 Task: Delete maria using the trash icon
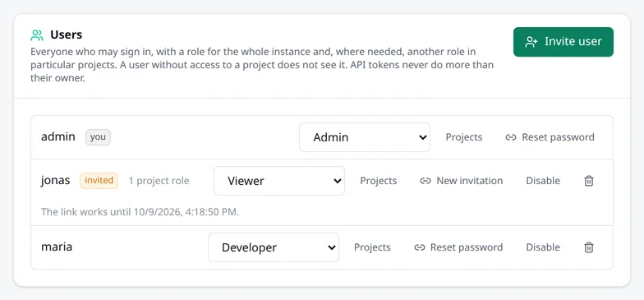(588, 247)
